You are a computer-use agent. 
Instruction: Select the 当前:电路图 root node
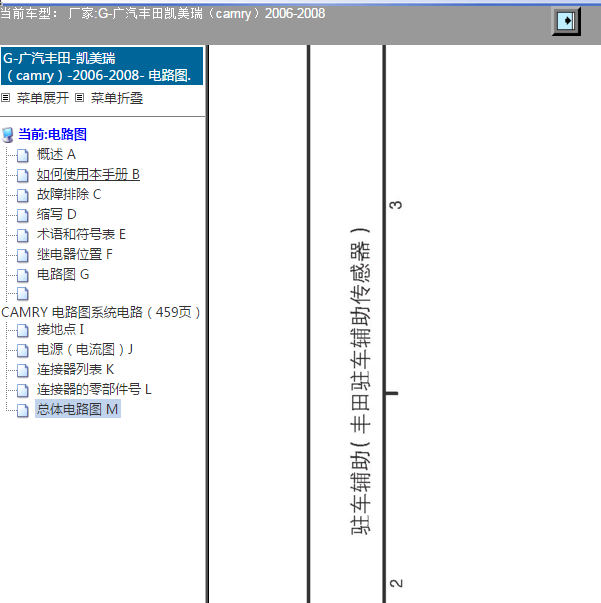[x=52, y=134]
